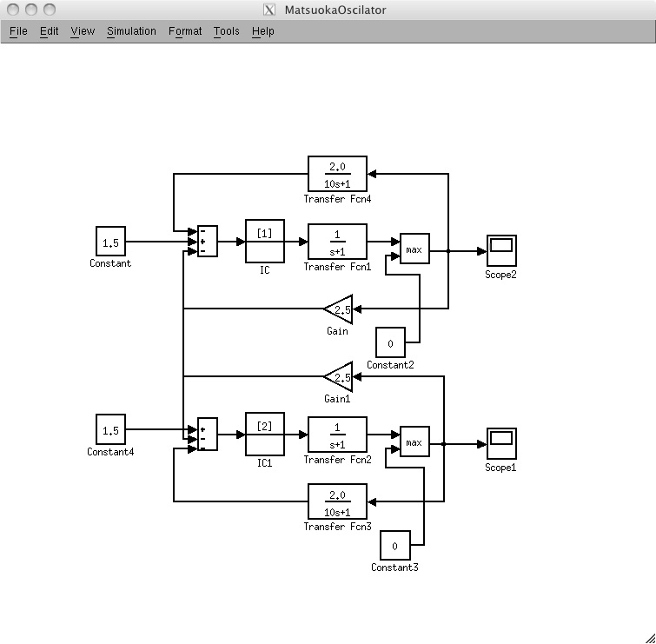Select the IC1 block labeled [2]
656x644 pixels.
pyautogui.click(x=265, y=435)
